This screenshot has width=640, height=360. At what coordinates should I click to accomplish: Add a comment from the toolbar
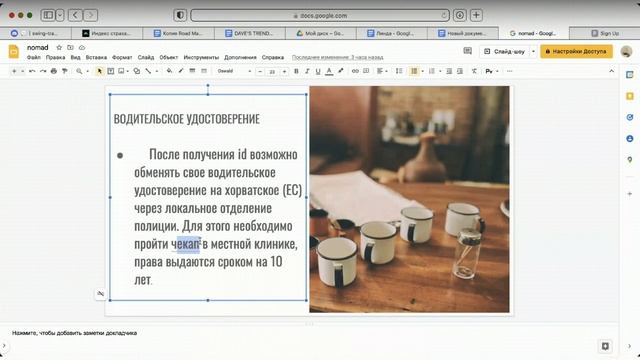tap(366, 71)
